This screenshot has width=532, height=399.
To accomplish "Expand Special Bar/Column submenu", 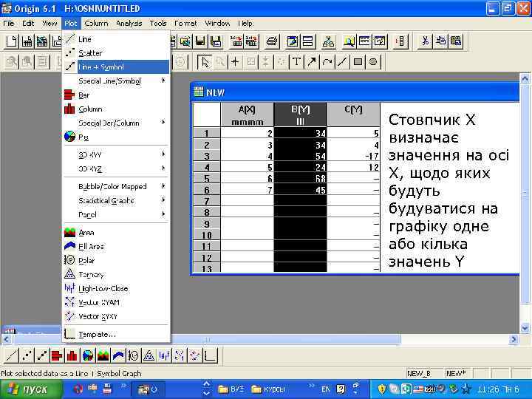I will tap(116, 123).
